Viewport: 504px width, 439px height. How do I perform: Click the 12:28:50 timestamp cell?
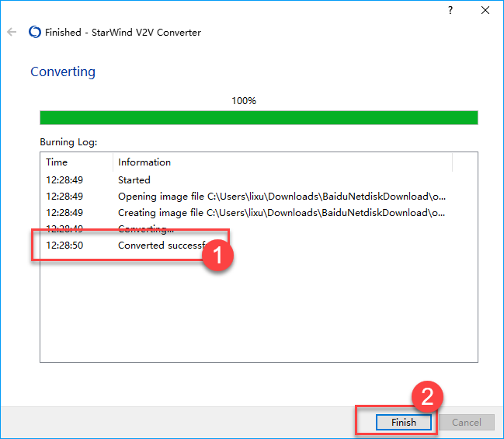coord(64,246)
